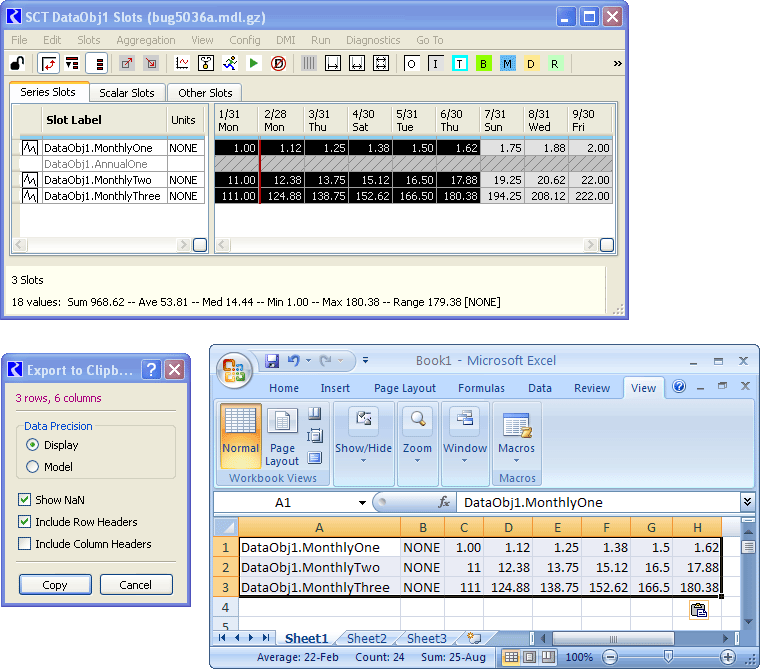Click the green B flag button

pos(483,64)
